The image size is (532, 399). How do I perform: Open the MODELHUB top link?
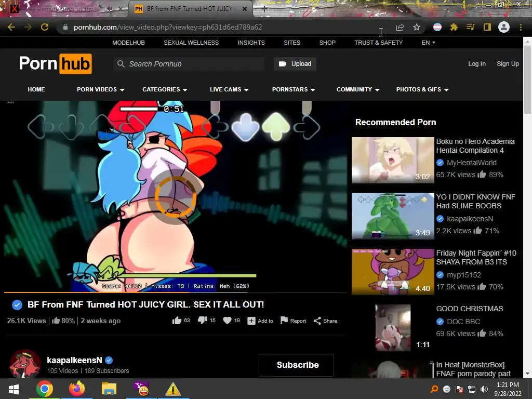tap(129, 43)
